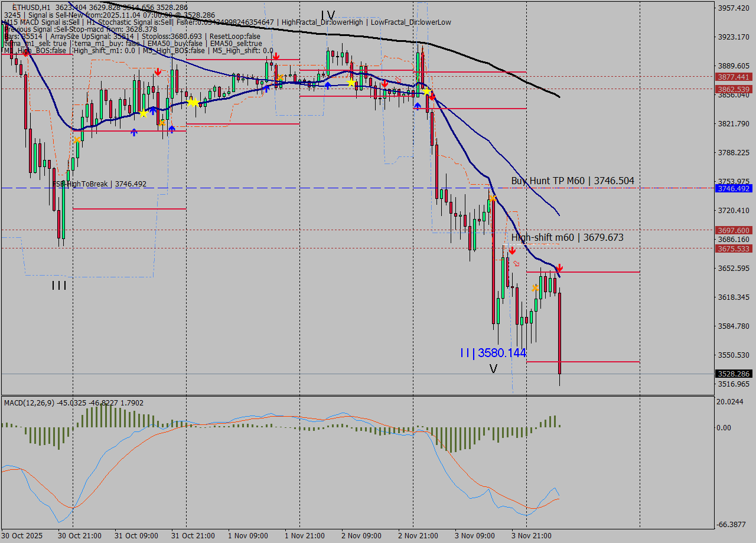Click the wave III label at bottom left
The height and width of the screenshot is (543, 756).
pyautogui.click(x=59, y=286)
